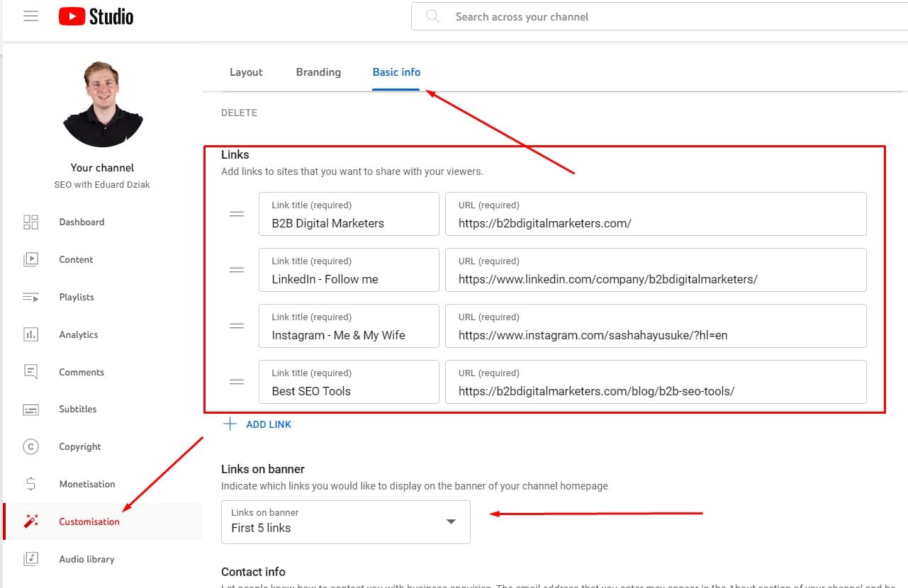
Task: Click the DELETE button
Action: [239, 113]
